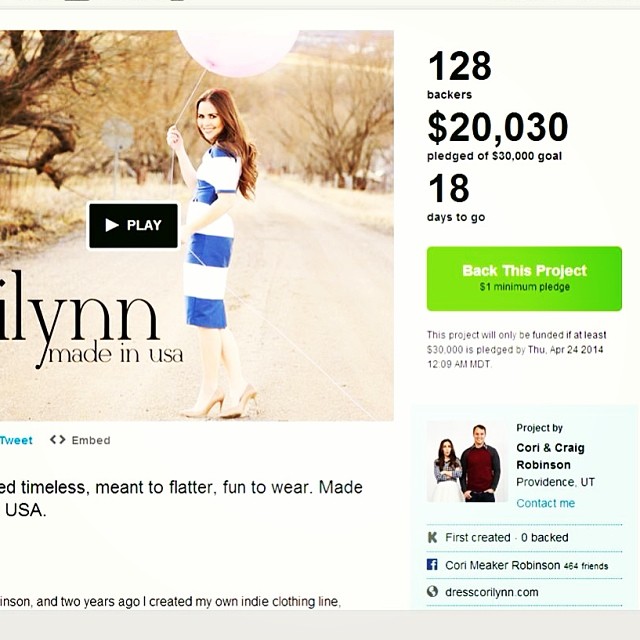Open the Cori Meaker Robinson Facebook link

point(502,565)
